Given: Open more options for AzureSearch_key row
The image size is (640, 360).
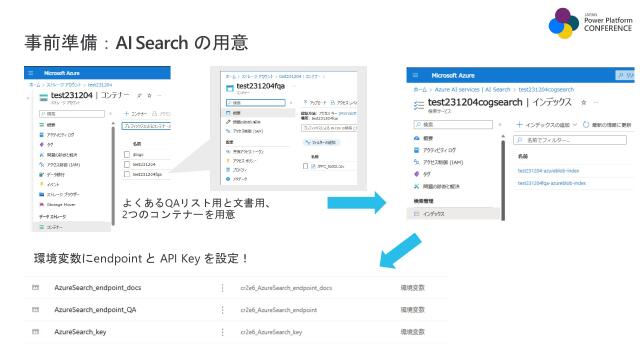Looking at the screenshot, I should pyautogui.click(x=222, y=332).
